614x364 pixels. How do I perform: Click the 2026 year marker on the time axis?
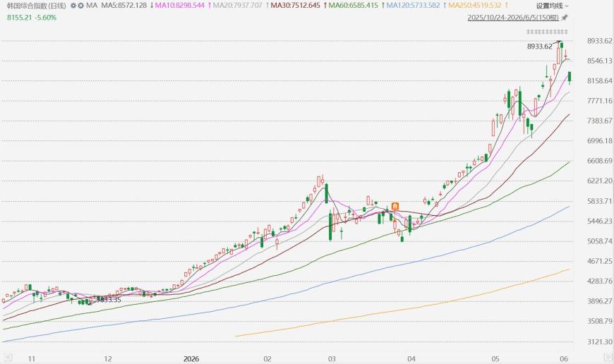click(191, 358)
